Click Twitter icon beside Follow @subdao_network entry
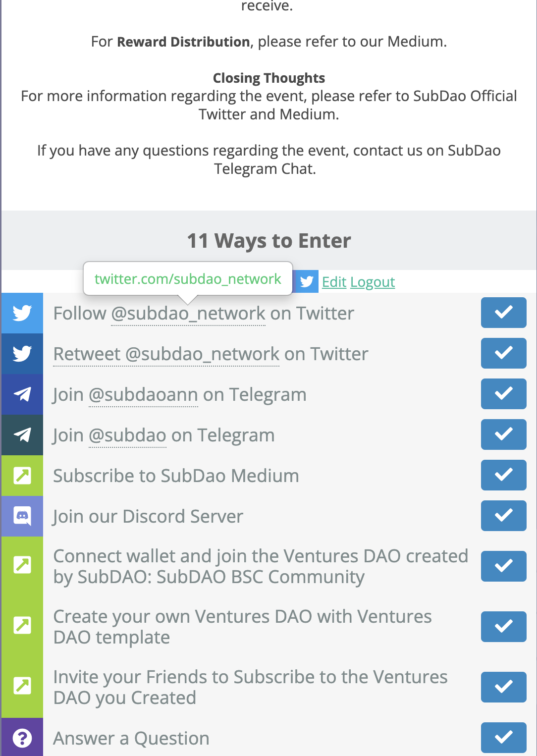 pyautogui.click(x=22, y=313)
